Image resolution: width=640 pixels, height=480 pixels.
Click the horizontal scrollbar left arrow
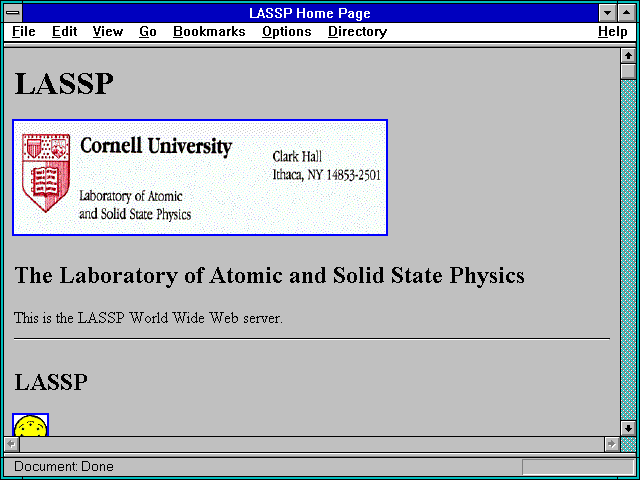point(12,444)
